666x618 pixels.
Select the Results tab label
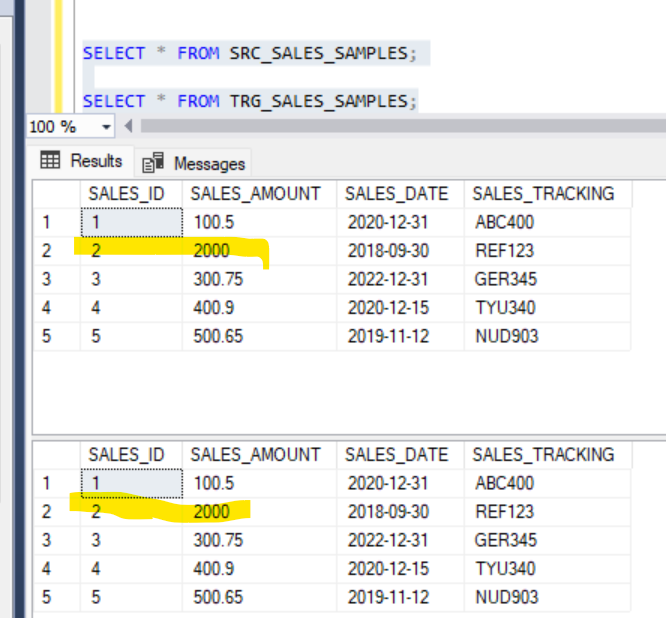pyautogui.click(x=96, y=161)
